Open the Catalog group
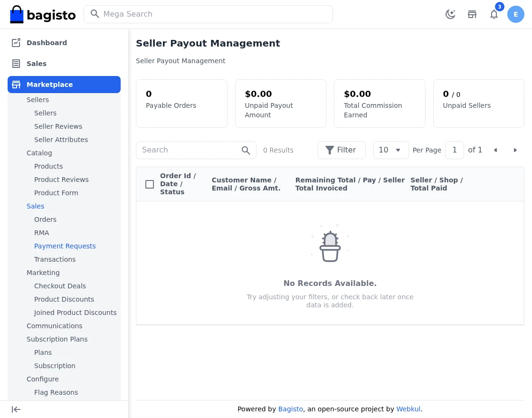 pos(39,153)
